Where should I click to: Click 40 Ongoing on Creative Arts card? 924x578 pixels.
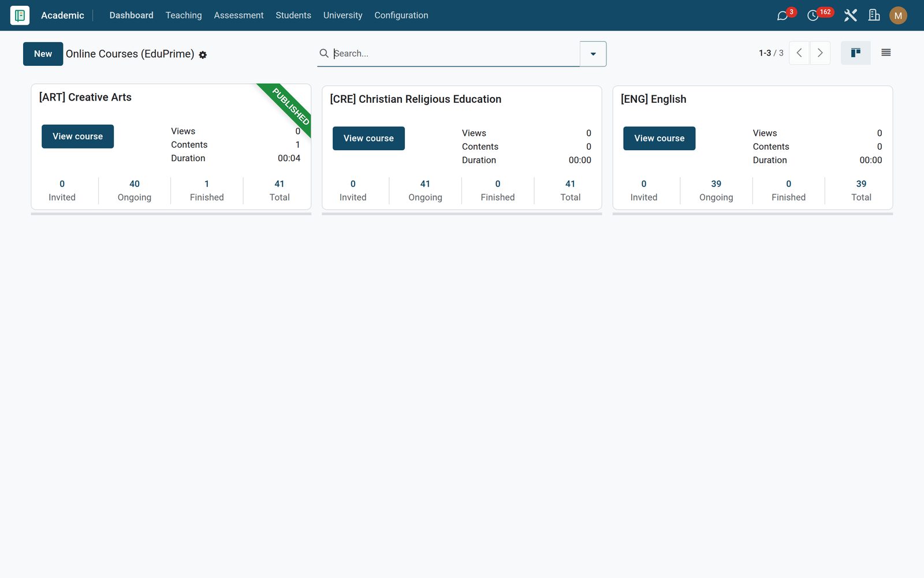click(x=135, y=190)
